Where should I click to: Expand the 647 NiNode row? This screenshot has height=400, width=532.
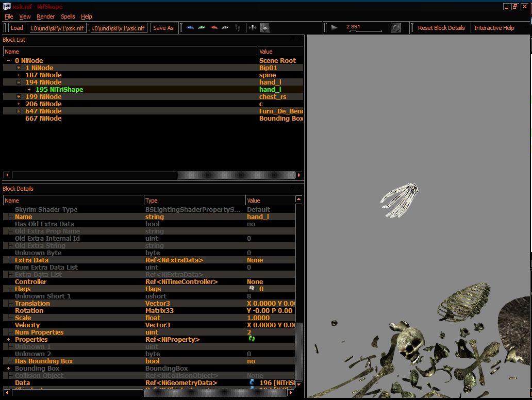19,111
